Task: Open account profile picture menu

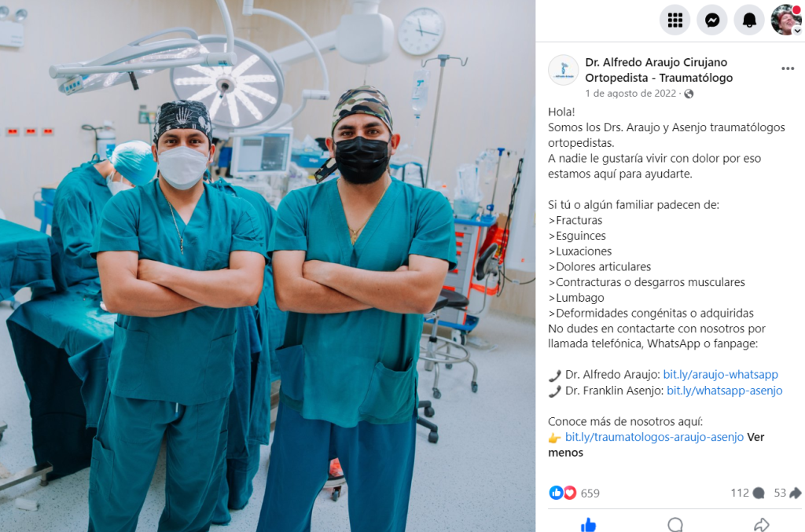Action: coord(786,20)
